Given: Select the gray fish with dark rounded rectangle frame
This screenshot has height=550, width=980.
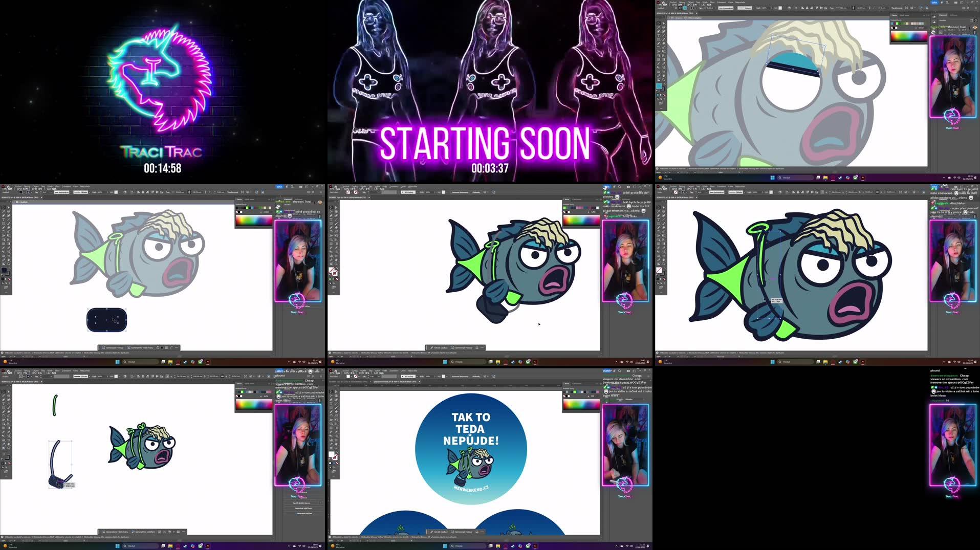Looking at the screenshot, I should click(163, 275).
